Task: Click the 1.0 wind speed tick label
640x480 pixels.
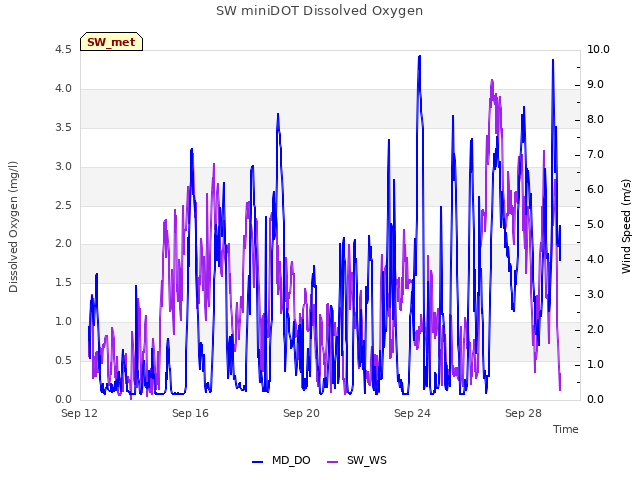Action: (596, 364)
